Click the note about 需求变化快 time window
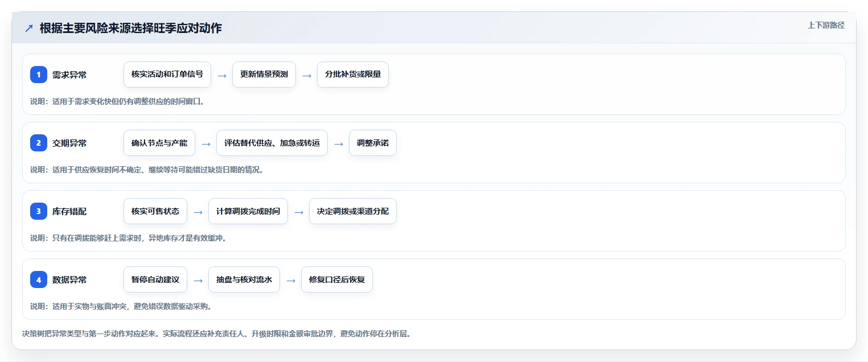Screen dimensions: 868x362 [117, 101]
